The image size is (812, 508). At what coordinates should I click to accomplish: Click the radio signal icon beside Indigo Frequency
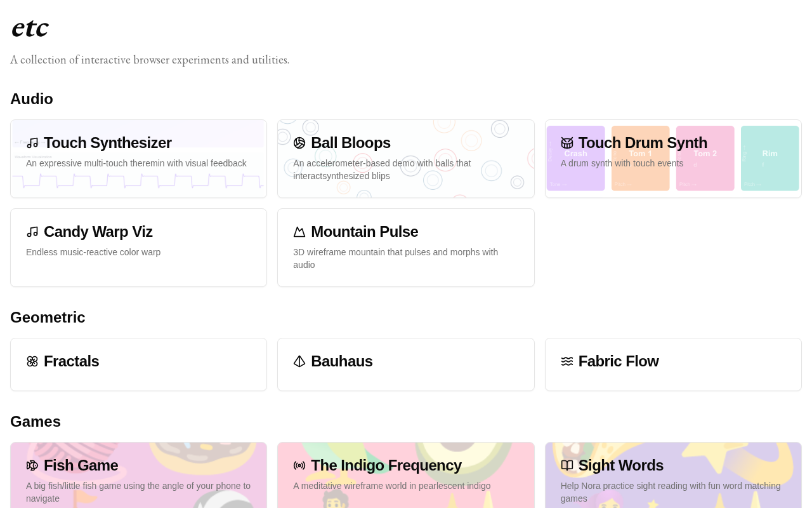(299, 465)
